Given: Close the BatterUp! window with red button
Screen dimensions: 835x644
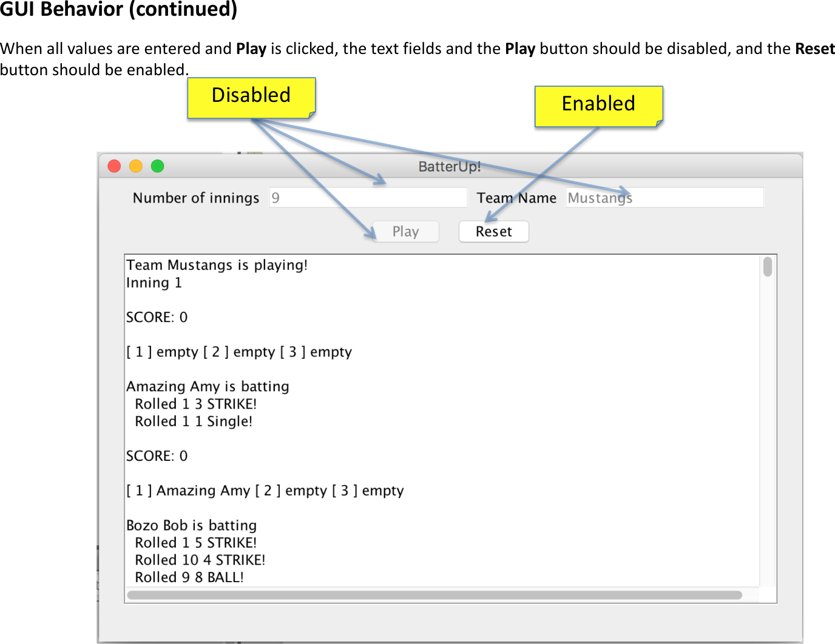Looking at the screenshot, I should point(114,166).
